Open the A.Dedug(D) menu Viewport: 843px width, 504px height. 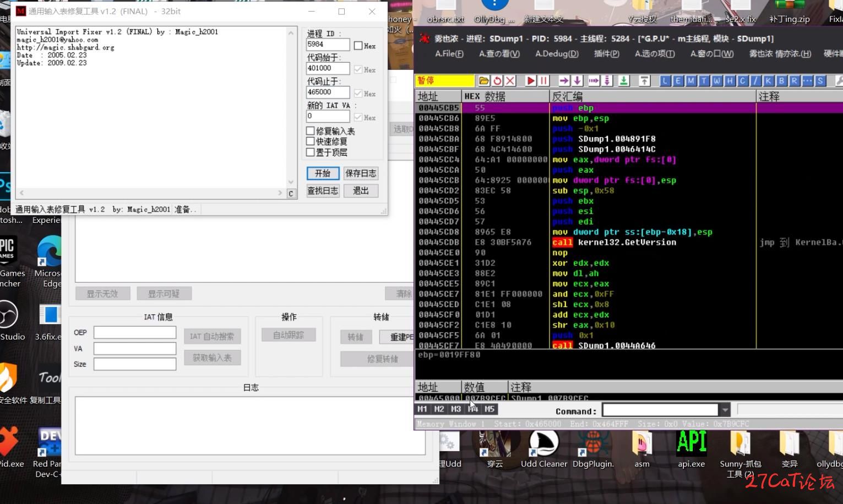tap(557, 54)
